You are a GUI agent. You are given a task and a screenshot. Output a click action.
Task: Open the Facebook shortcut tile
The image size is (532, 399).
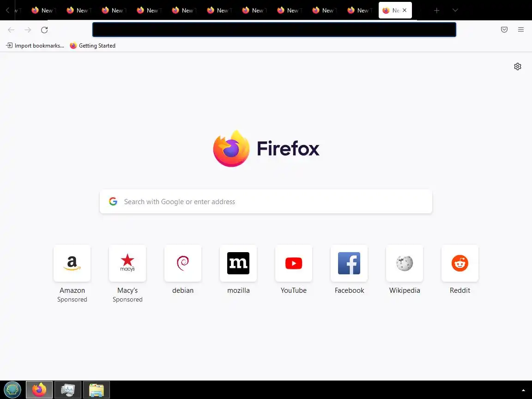349,263
